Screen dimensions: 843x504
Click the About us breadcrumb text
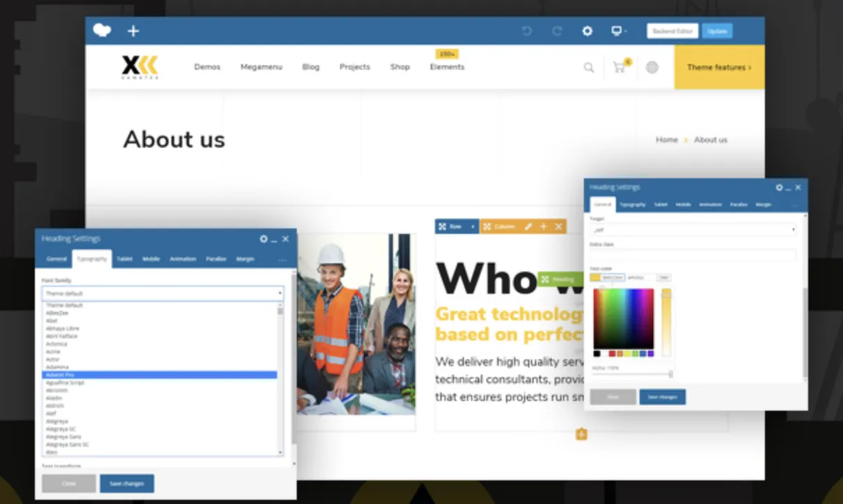point(711,140)
